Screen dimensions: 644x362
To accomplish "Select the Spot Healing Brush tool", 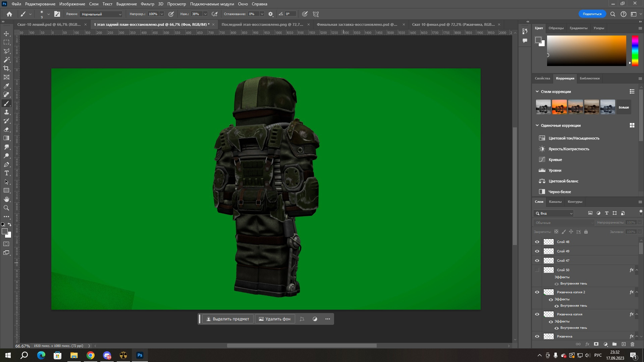I will [x=6, y=95].
